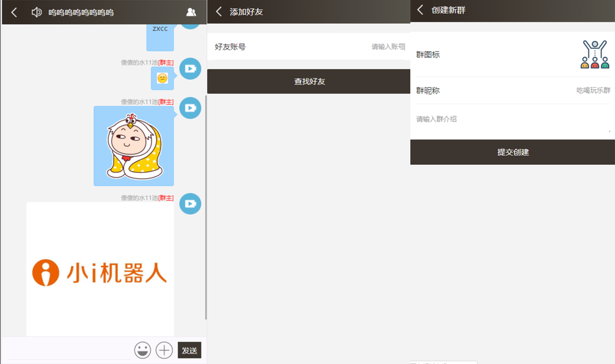Play the voice bubble beside the 小i机器人 image
This screenshot has width=615, height=364.
coord(190,204)
